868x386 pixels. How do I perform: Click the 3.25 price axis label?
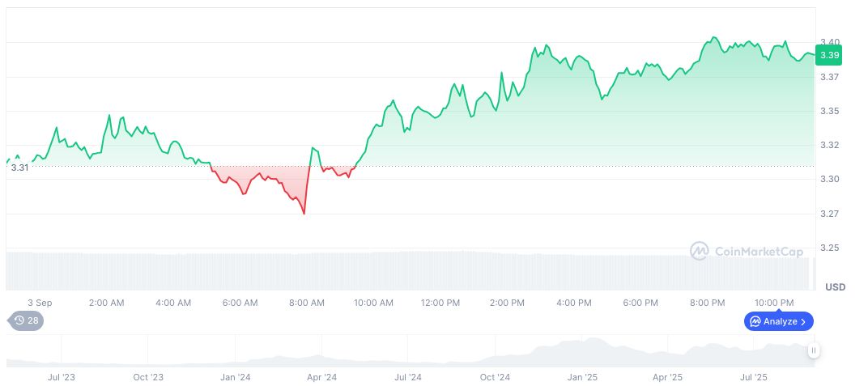pos(829,248)
